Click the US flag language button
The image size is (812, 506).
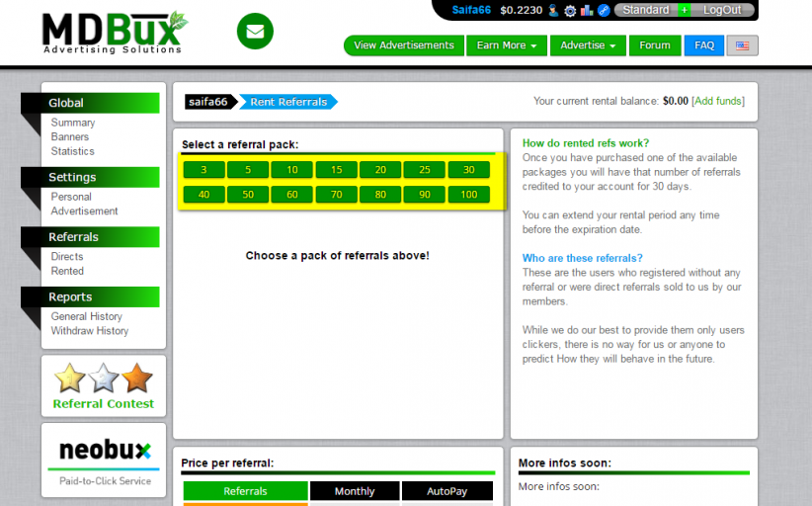[742, 45]
